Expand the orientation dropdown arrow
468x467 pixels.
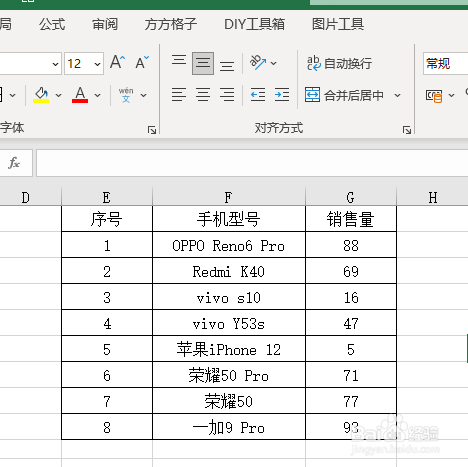coord(273,63)
